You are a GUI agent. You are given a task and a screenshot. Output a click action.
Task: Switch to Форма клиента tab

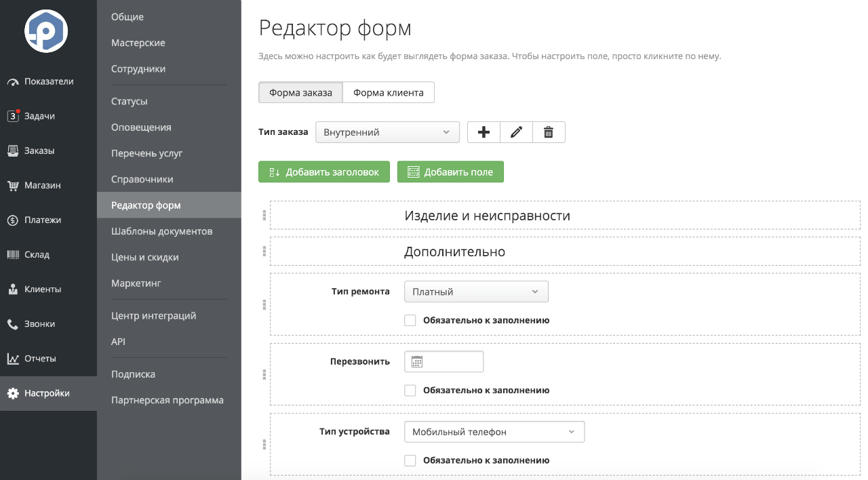(x=389, y=93)
